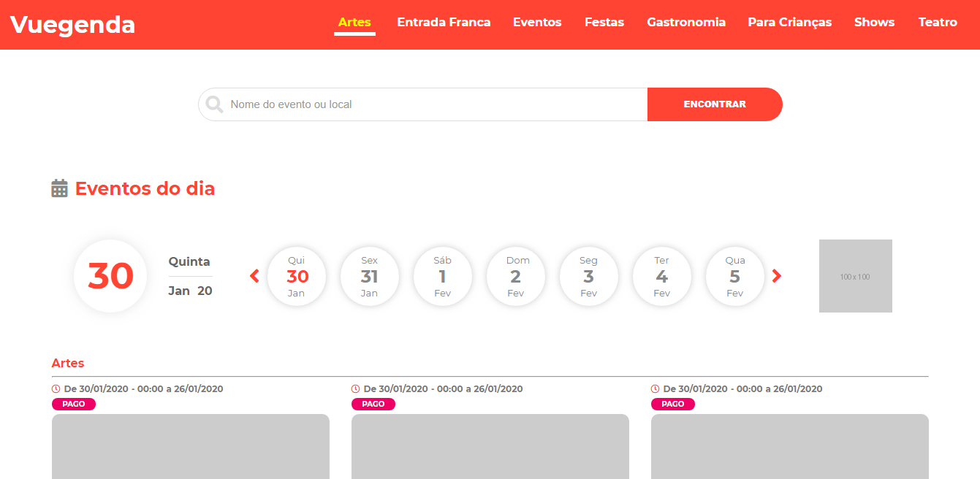Select Gastronomia in the navigation bar
This screenshot has height=479, width=980.
(686, 22)
